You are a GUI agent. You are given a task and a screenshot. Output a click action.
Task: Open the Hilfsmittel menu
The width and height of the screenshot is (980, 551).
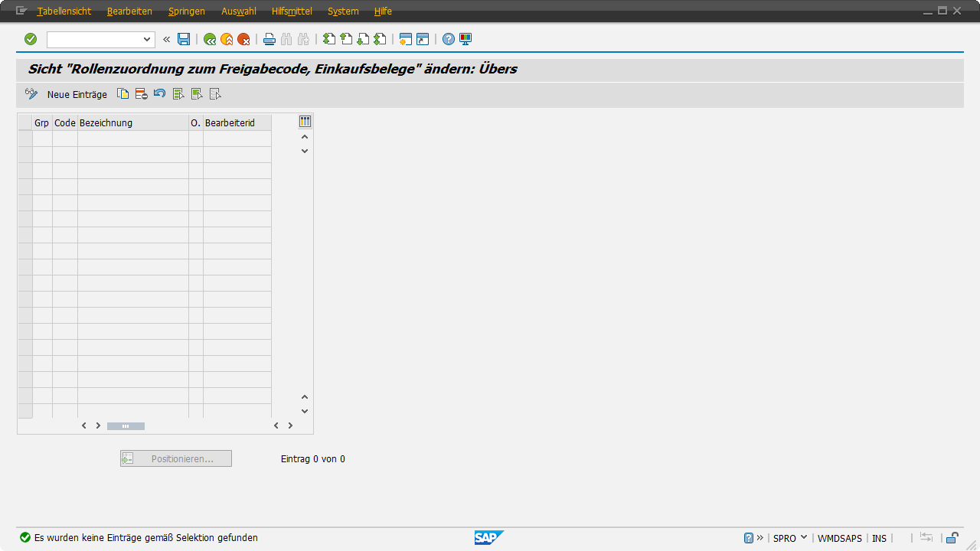(x=292, y=11)
